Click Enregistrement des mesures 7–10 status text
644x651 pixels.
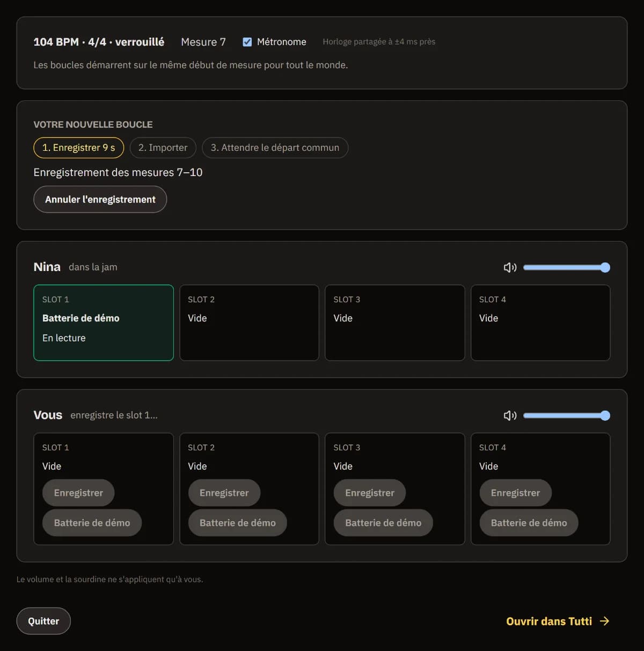click(x=118, y=172)
